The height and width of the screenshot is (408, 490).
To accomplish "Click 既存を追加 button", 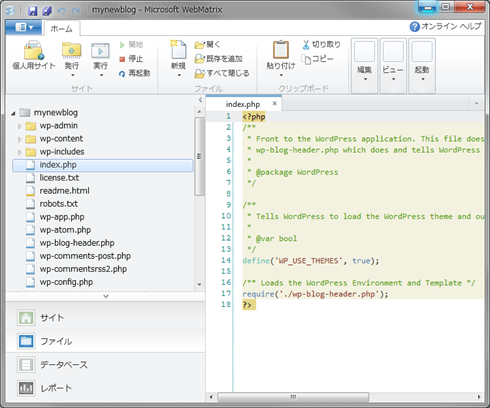I will [x=219, y=59].
